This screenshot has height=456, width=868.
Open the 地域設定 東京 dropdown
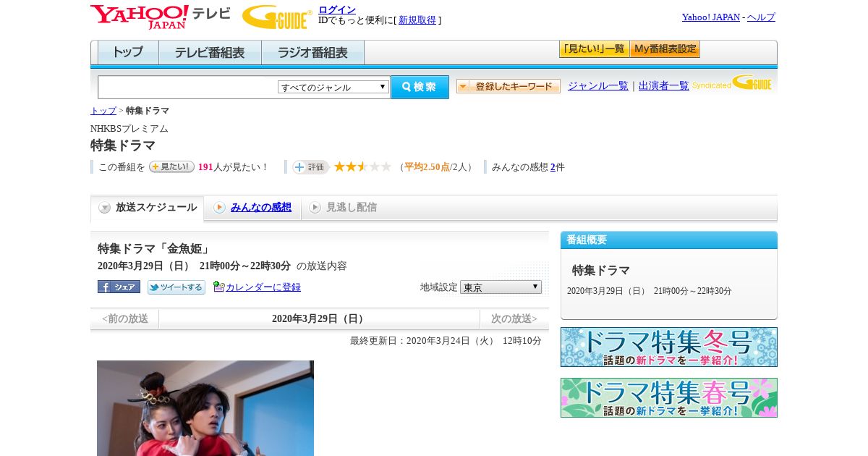click(x=501, y=287)
